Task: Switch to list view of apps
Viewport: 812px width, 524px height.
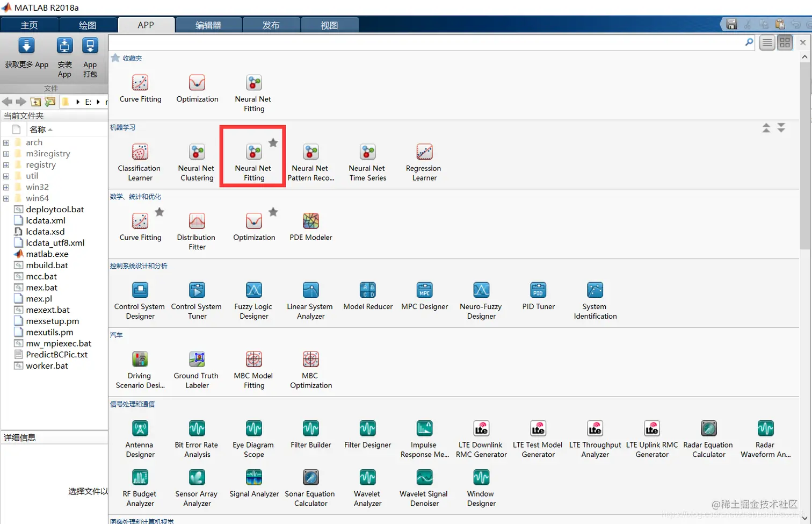Action: click(x=767, y=42)
